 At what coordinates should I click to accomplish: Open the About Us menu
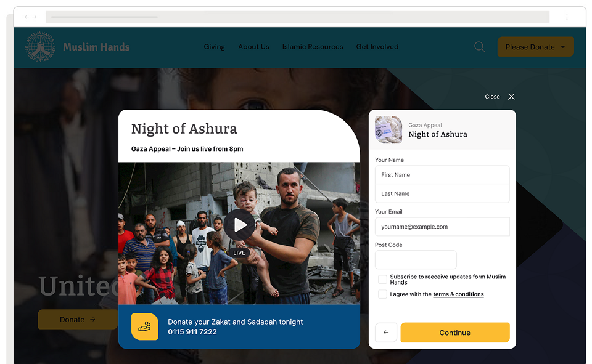click(253, 47)
